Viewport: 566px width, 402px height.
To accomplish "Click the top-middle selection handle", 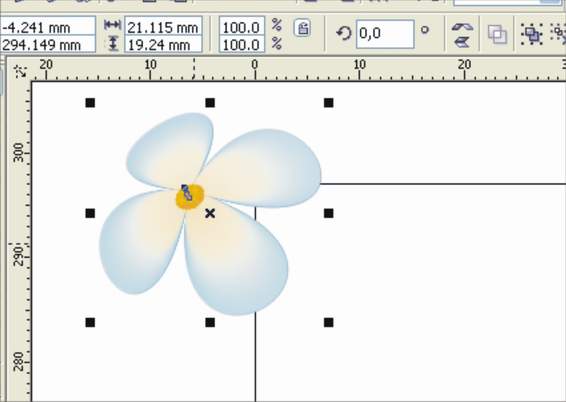I will pos(210,103).
